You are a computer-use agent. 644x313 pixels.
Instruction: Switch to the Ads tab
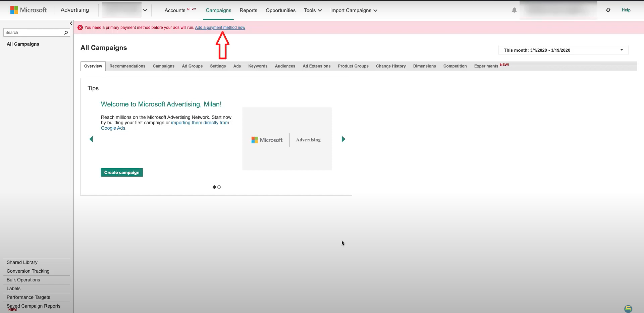(237, 66)
